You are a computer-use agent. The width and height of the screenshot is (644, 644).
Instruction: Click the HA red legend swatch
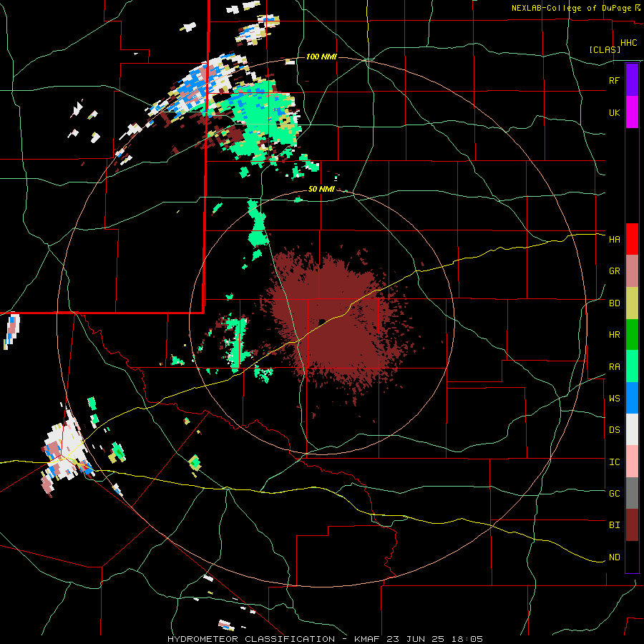pyautogui.click(x=632, y=239)
